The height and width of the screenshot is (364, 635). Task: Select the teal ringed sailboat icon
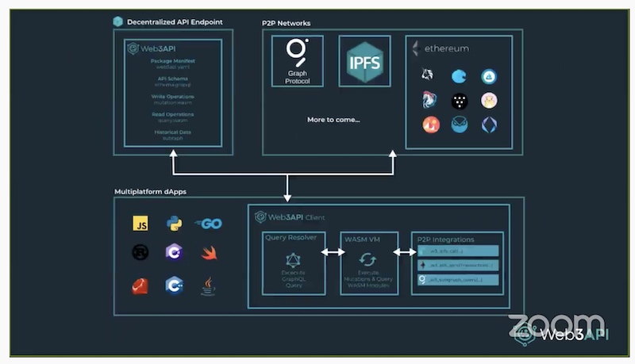(x=489, y=76)
